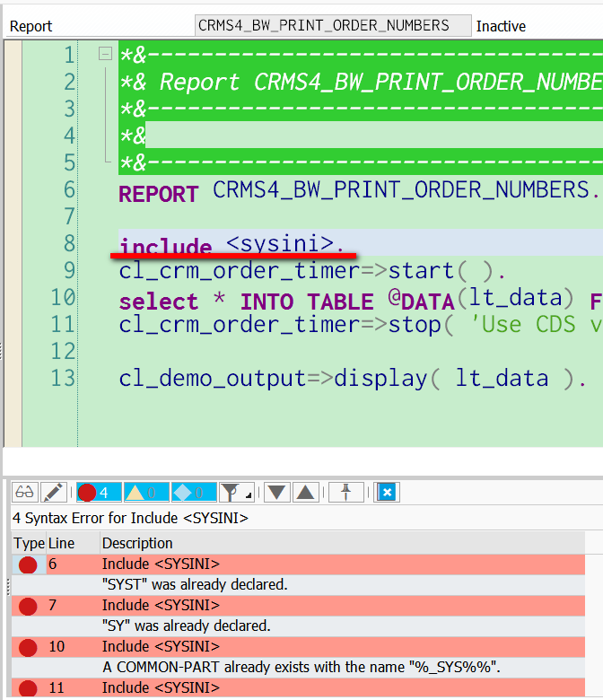
Task: Toggle the blue information filter showing 0
Action: pyautogui.click(x=194, y=493)
